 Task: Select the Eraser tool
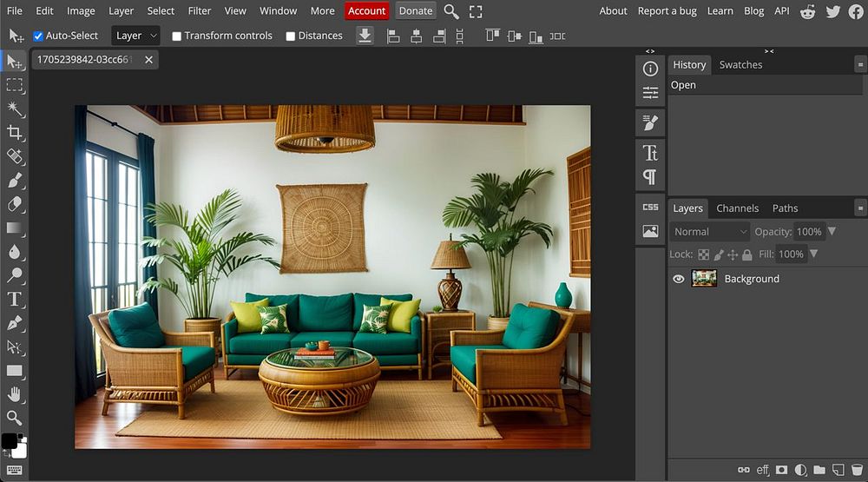(15, 204)
